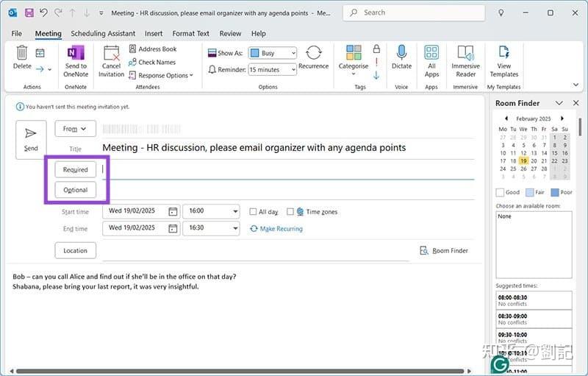Click Cancel Invitation icon
This screenshot has height=376, width=588.
coord(112,53)
